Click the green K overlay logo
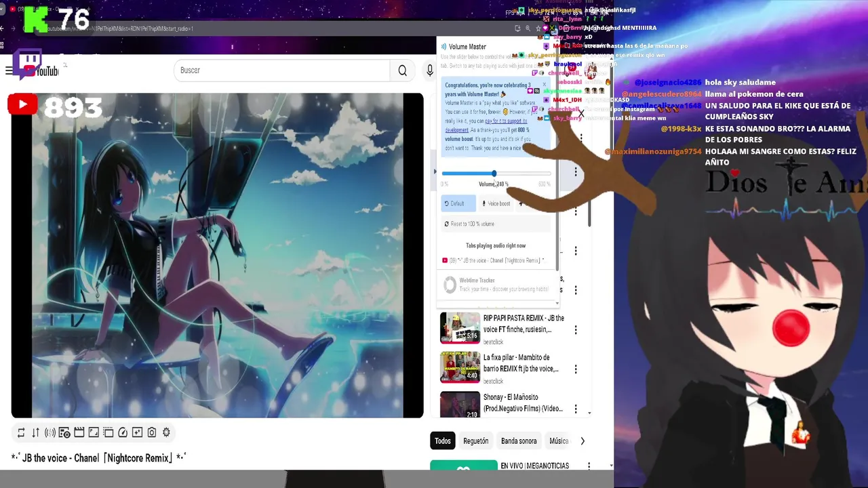The width and height of the screenshot is (868, 488). (35, 20)
